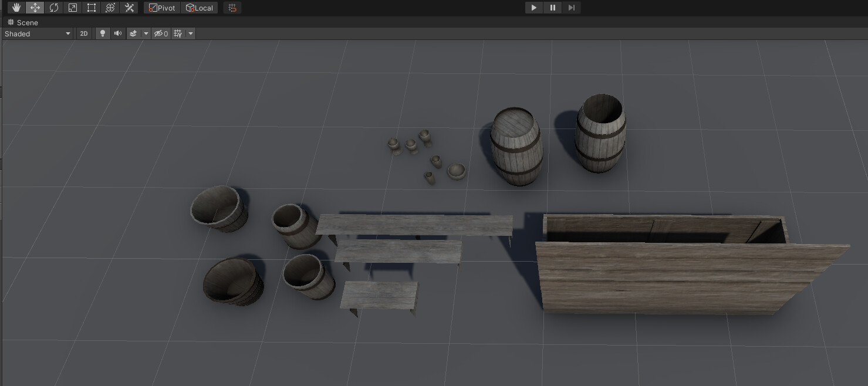Screen dimensions: 868x386
Task: Switch Local to Global handle rotation
Action: [x=200, y=8]
